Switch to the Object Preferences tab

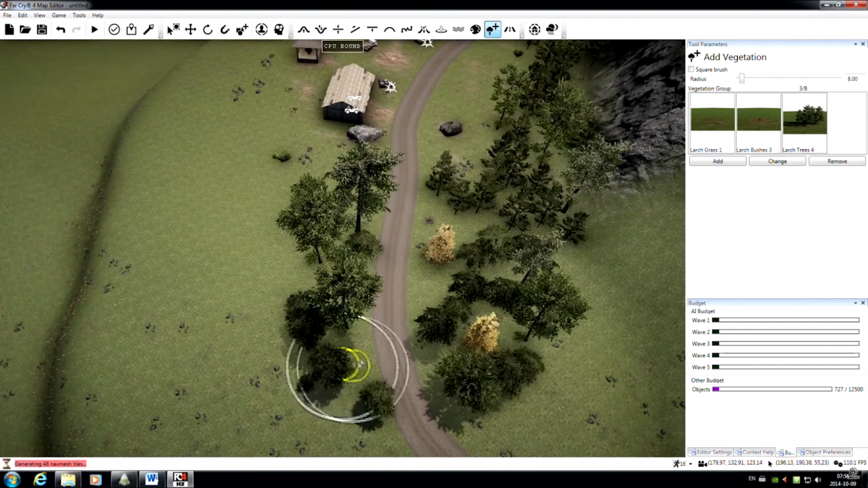pos(824,452)
